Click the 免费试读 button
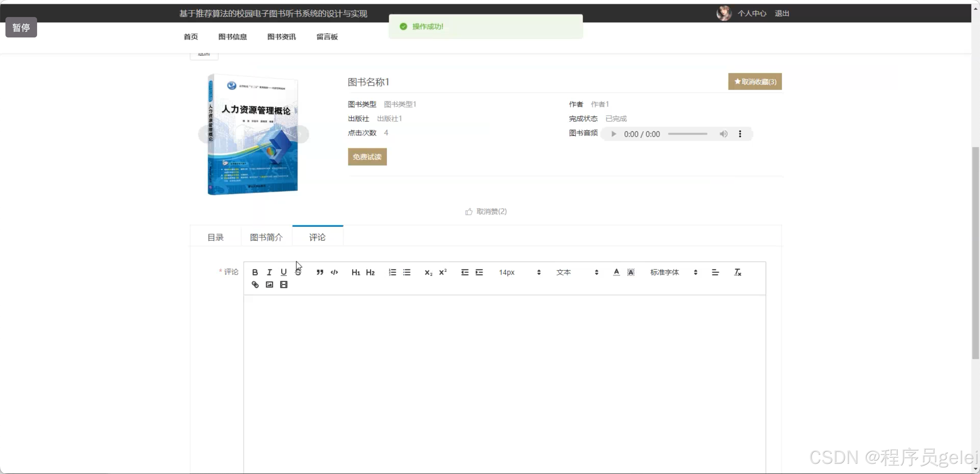Screen dimensions: 980x474 (367, 157)
